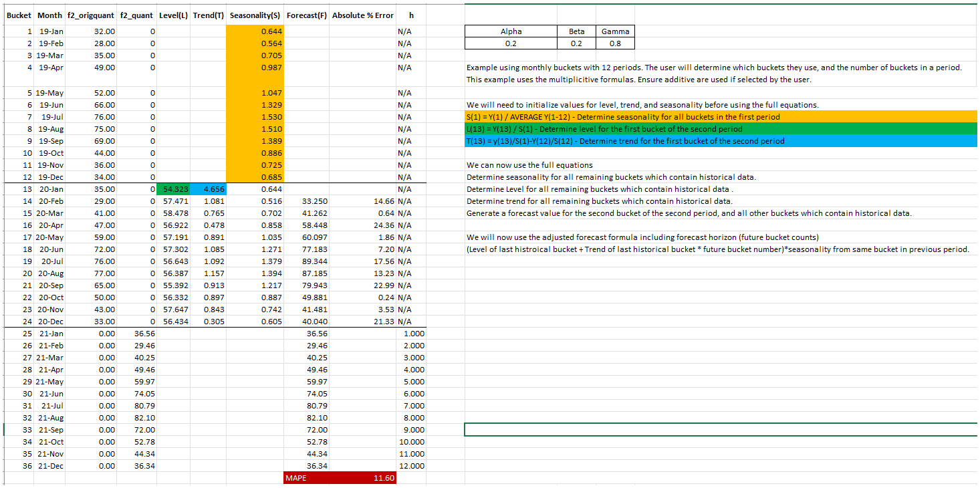Select the Alpha label cell
980x488 pixels.
coord(511,31)
